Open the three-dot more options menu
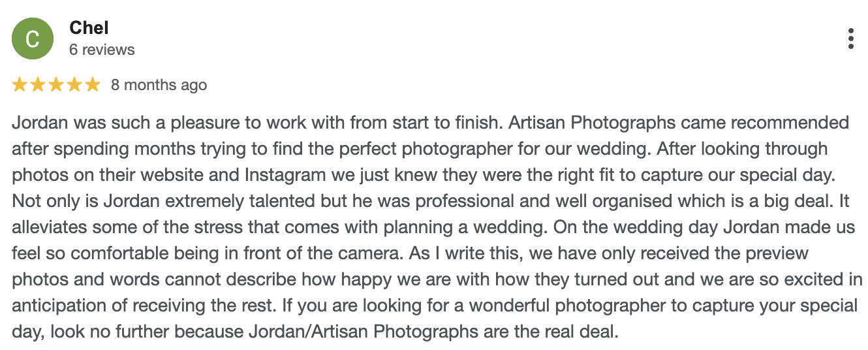 850,39
